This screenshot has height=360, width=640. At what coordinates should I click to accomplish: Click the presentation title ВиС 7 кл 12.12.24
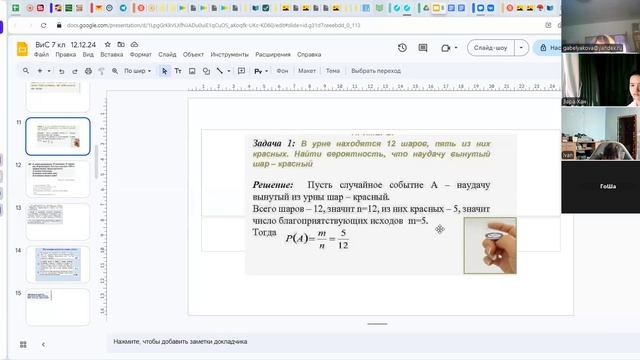(66, 44)
